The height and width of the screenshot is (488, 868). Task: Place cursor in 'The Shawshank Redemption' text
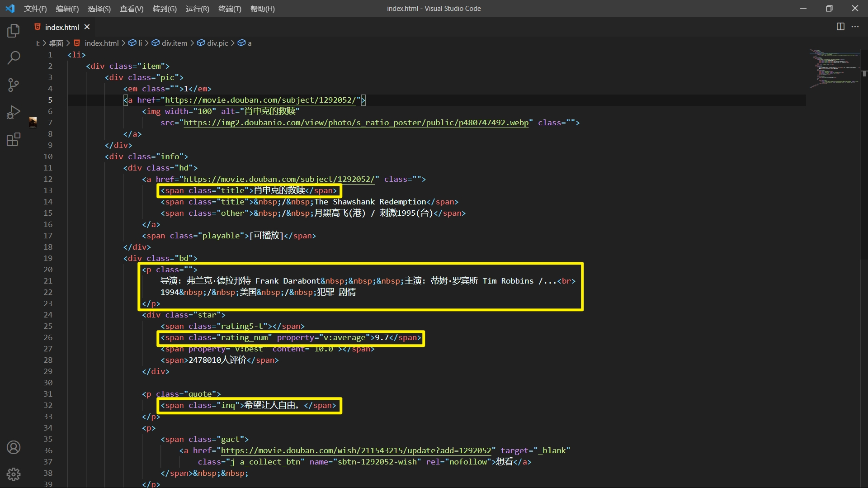click(370, 202)
